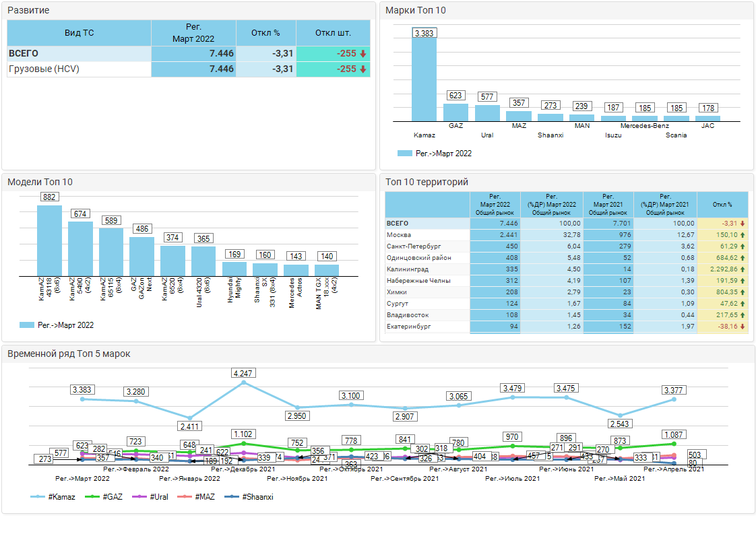
Task: Click the green up arrow in Сургут row
Action: (742, 304)
